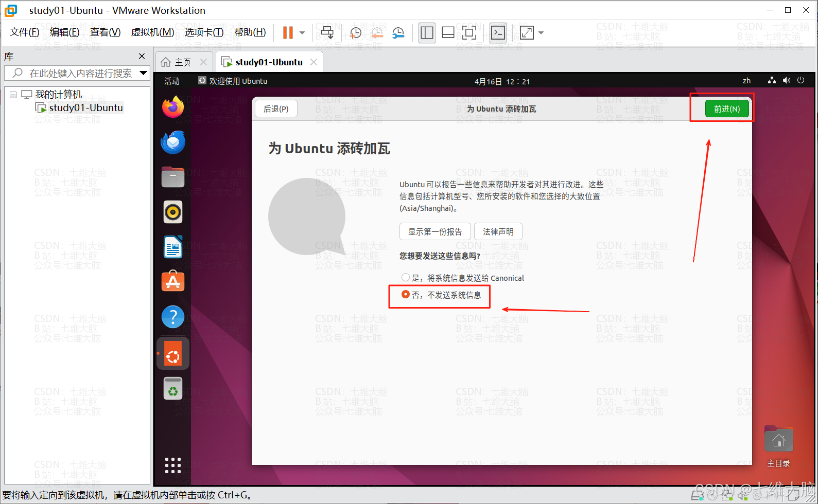Open Rhythmbox music player from the dock

click(173, 212)
